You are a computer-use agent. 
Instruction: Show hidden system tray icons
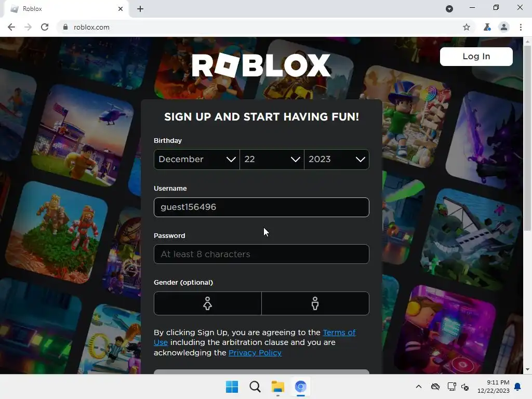click(419, 387)
